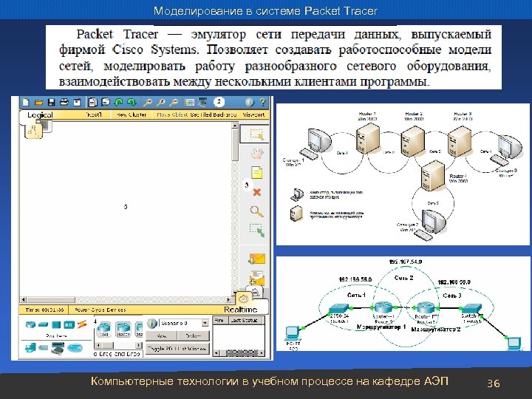Choose the Inspect magnifier tool
The width and height of the screenshot is (532, 399).
[256, 212]
